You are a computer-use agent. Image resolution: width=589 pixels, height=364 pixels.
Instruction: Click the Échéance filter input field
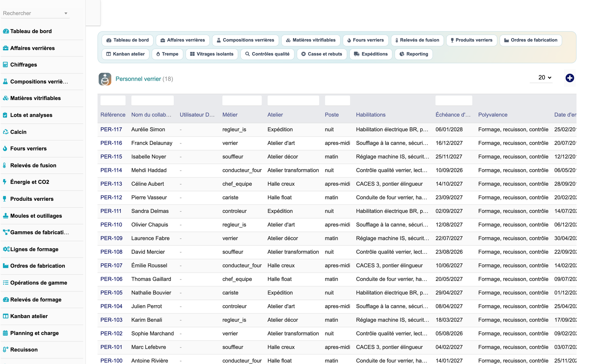(454, 100)
